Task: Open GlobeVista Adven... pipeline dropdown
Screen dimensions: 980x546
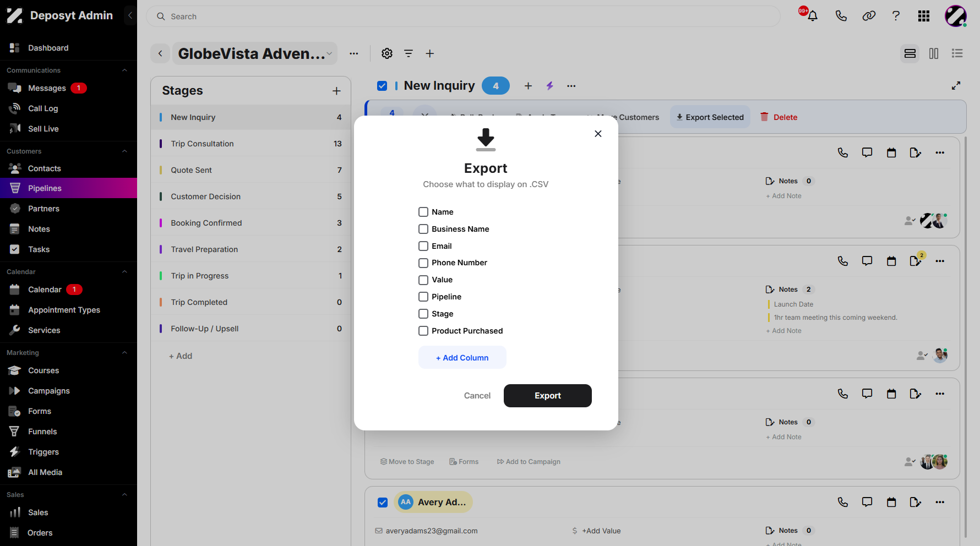Action: [x=255, y=53]
